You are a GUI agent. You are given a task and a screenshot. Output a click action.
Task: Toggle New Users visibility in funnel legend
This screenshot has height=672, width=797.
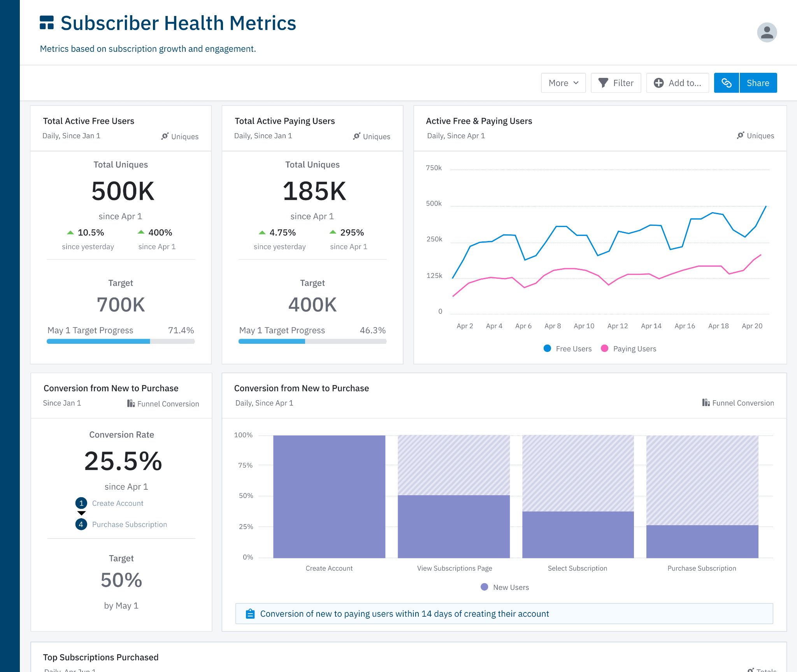(504, 588)
